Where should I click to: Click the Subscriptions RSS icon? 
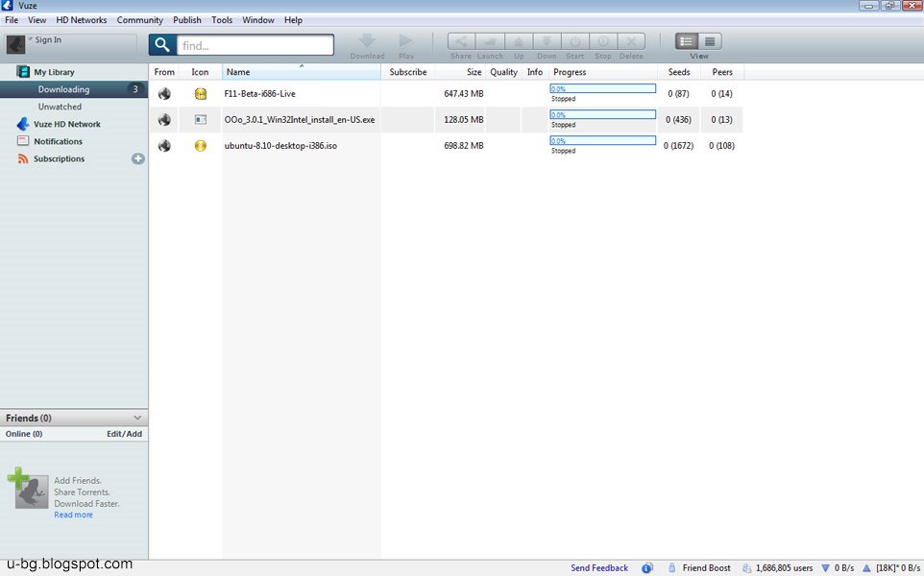coord(23,158)
